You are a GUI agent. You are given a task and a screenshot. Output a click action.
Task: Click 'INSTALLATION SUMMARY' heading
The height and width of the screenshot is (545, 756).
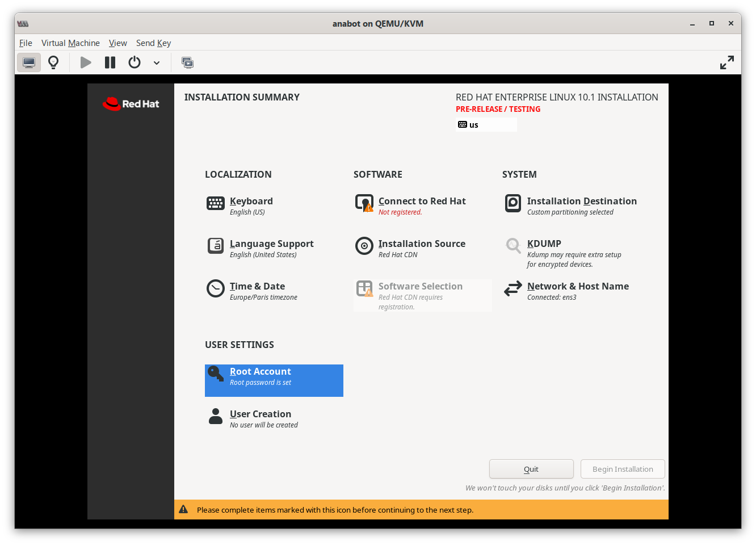tap(242, 97)
